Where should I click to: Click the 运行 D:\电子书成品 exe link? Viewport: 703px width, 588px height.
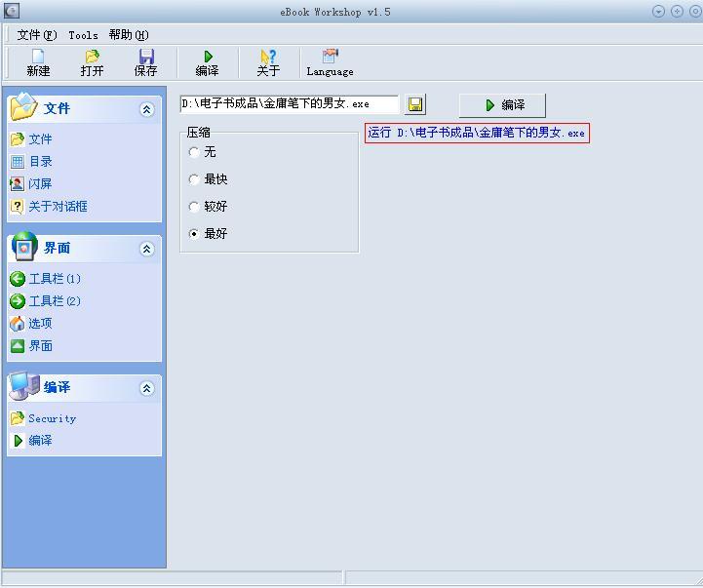pos(477,134)
